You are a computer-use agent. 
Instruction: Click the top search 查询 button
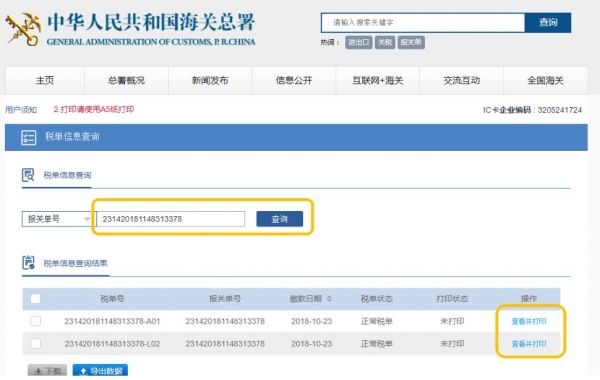click(548, 23)
